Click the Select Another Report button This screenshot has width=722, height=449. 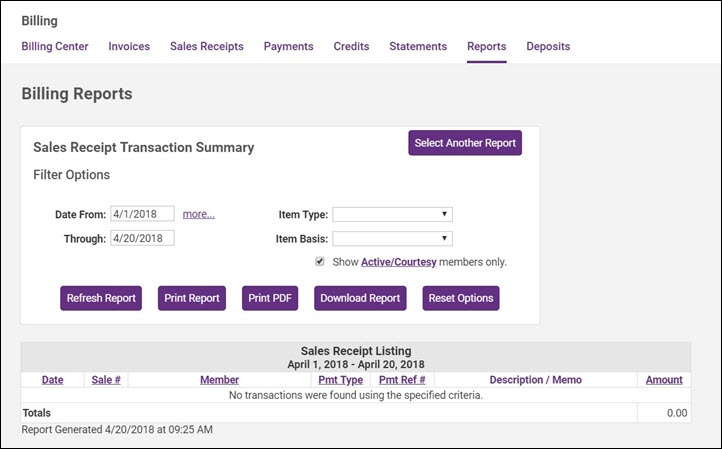[465, 143]
